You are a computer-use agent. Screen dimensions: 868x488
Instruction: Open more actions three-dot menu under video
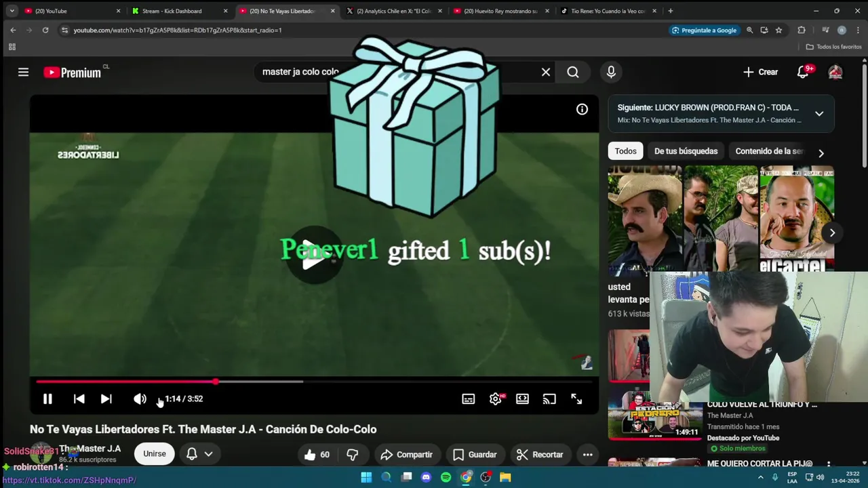click(588, 454)
